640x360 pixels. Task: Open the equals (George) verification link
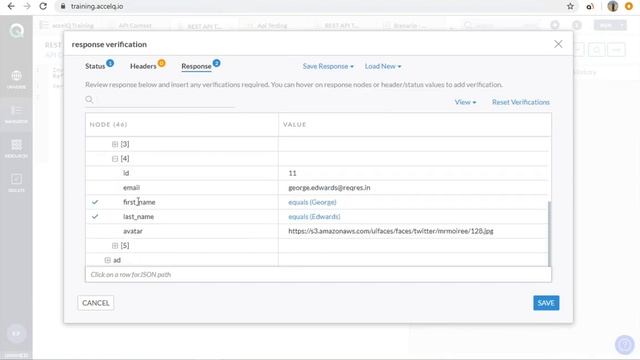click(x=312, y=202)
